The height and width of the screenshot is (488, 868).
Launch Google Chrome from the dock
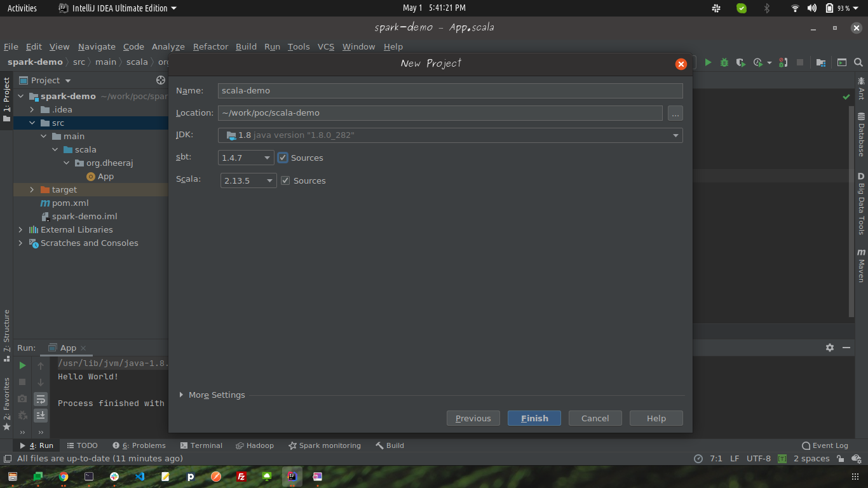(x=64, y=477)
